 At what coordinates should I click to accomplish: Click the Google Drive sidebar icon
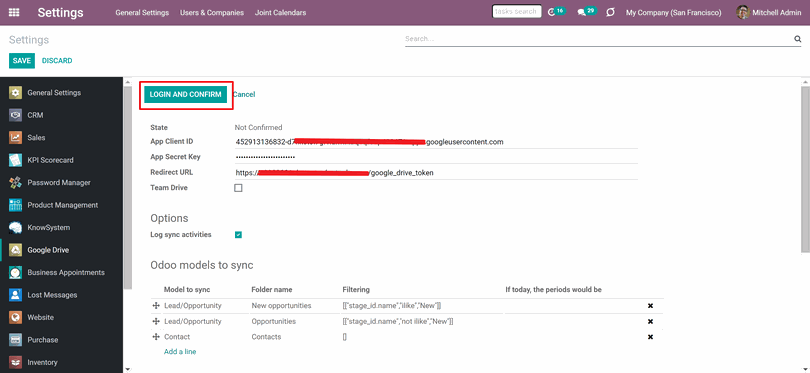pyautogui.click(x=15, y=250)
